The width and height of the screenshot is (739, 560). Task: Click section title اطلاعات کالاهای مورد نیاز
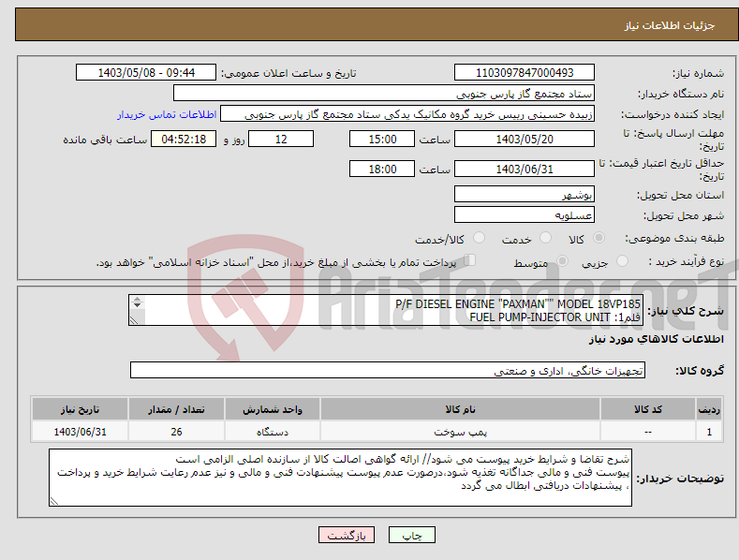656,339
